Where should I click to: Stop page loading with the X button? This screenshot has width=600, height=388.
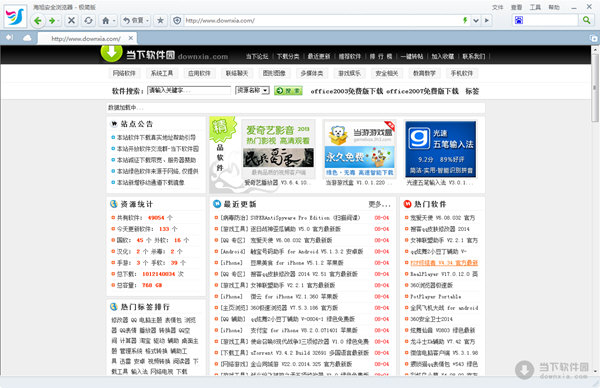[x=71, y=21]
